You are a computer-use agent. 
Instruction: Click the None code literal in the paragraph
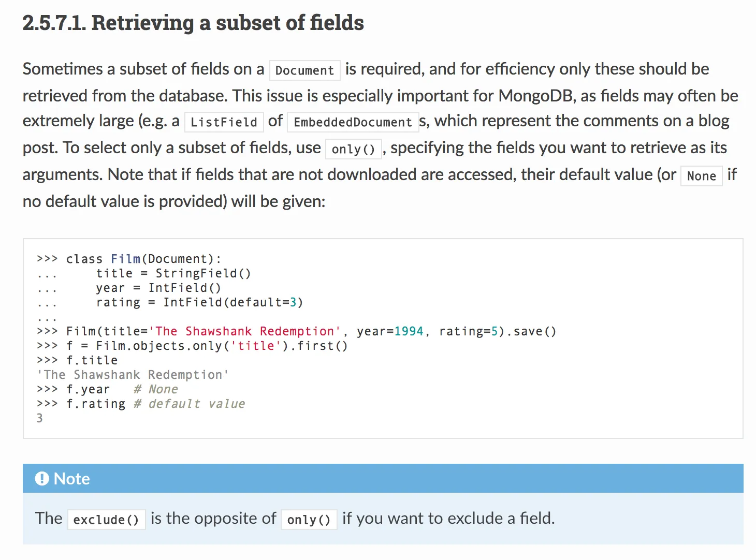tap(701, 176)
